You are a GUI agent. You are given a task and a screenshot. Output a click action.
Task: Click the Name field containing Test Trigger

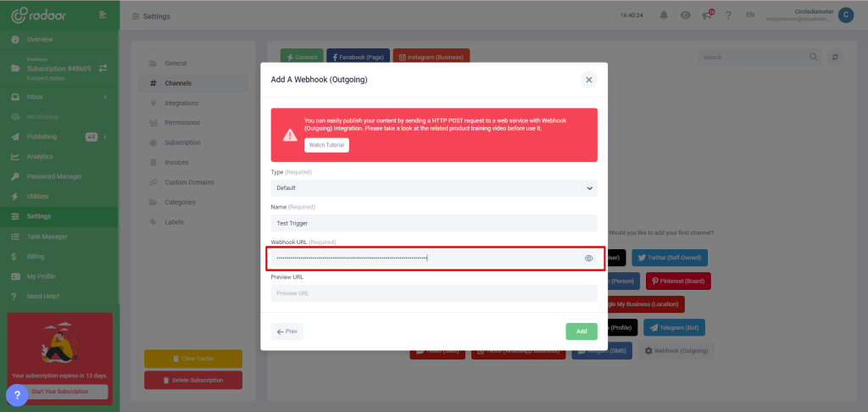tap(433, 223)
